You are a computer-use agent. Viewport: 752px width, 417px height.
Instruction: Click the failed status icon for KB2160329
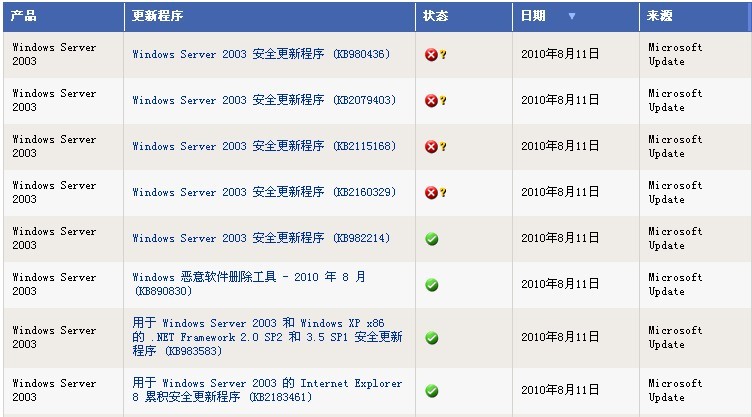(x=431, y=193)
